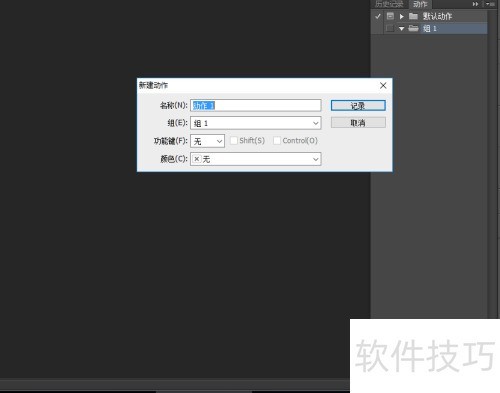Click the 取消 button in the dialog

(x=358, y=123)
